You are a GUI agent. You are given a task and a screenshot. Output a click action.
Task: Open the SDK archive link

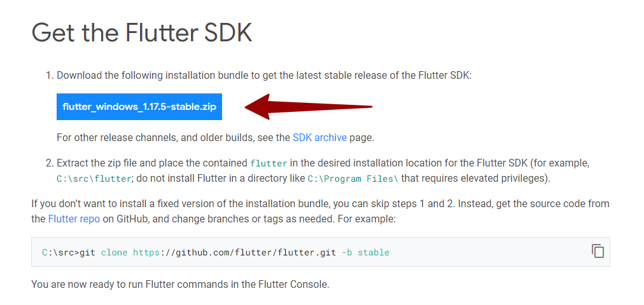pyautogui.click(x=319, y=137)
